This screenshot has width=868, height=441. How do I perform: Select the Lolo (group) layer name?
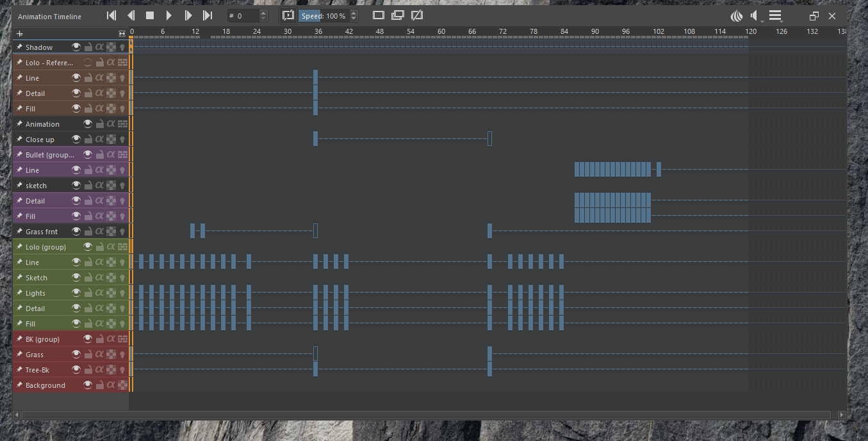(45, 247)
